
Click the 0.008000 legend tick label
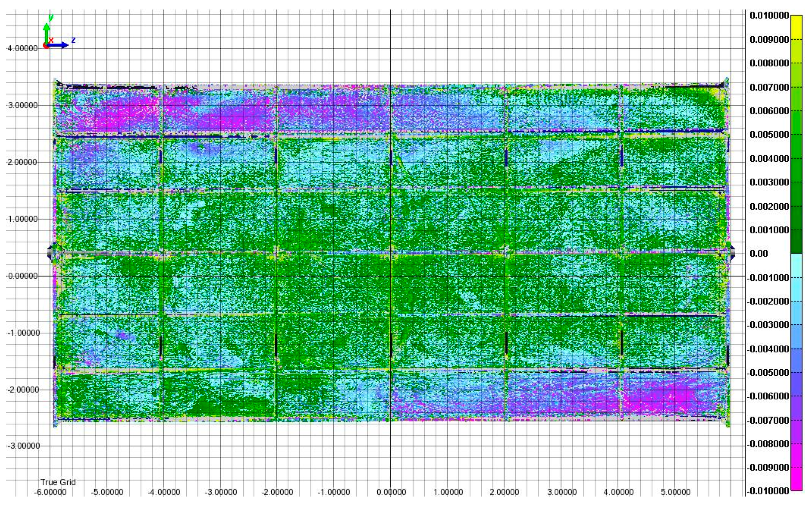769,63
